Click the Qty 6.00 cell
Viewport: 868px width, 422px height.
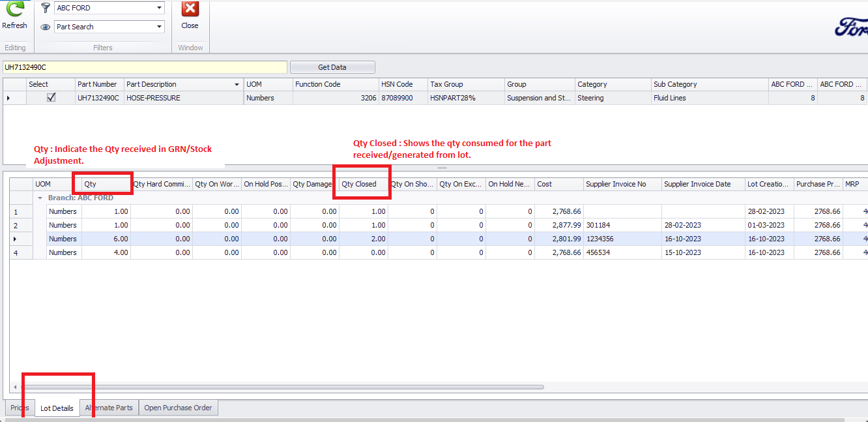click(106, 239)
